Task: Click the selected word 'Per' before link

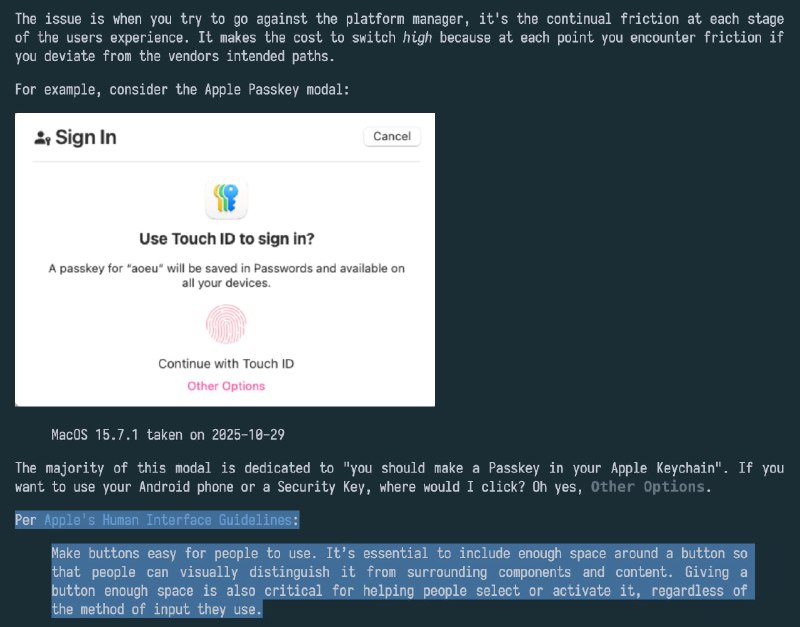Action: (x=26, y=520)
